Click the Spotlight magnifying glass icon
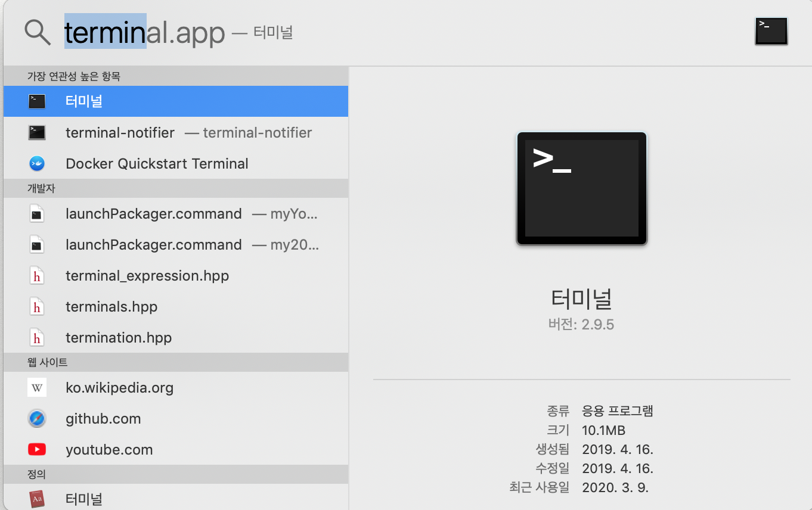 (38, 32)
